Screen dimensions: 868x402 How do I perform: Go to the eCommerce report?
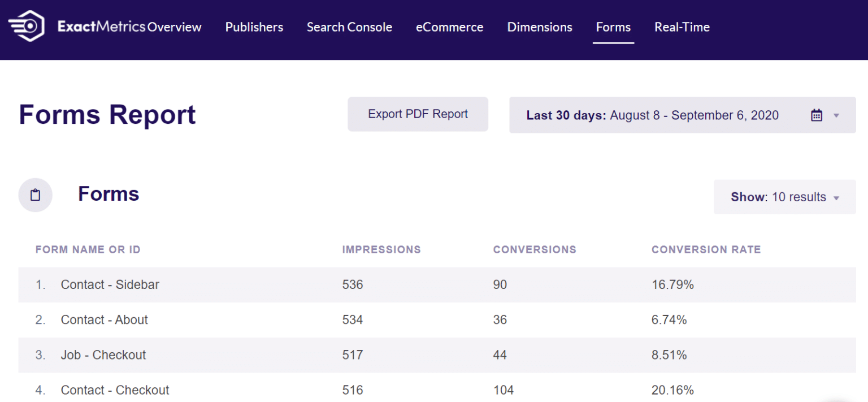(449, 27)
